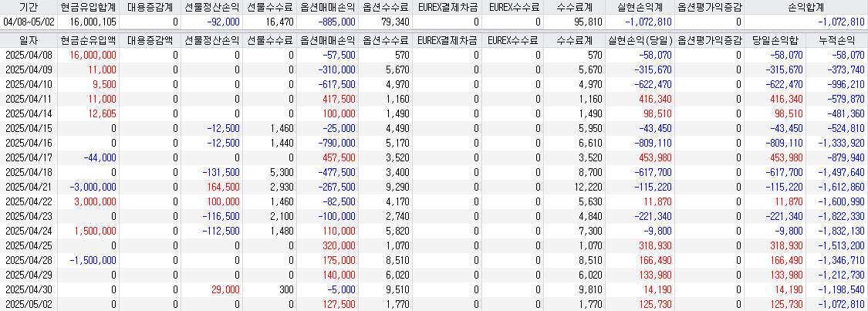Select the option P/L cell -790,000
Image resolution: width=868 pixels, height=311 pixels.
pos(327,144)
